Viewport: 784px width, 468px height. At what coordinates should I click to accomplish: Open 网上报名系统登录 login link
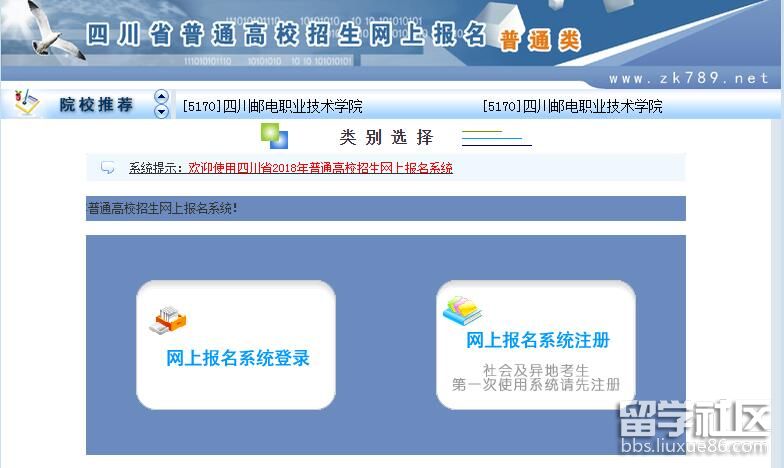tap(237, 358)
